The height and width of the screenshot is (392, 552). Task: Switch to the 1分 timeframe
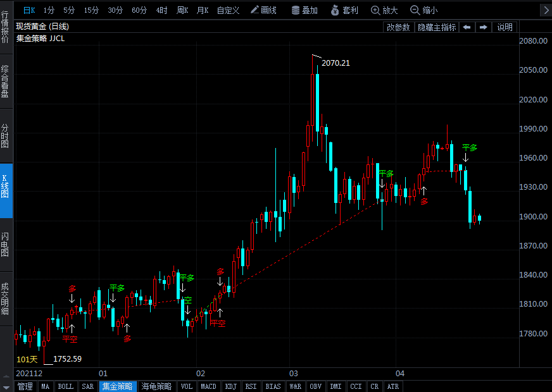[49, 10]
